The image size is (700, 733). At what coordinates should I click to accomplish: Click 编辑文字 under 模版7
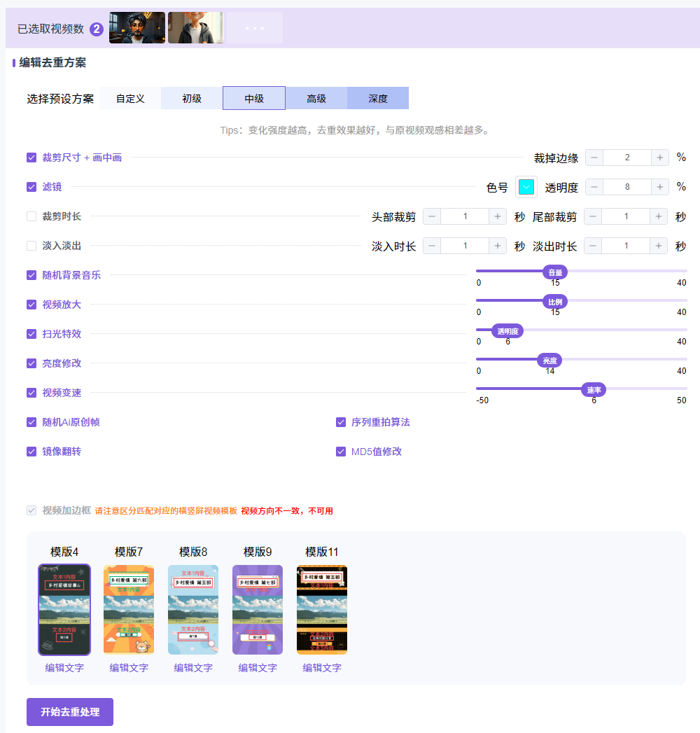[x=129, y=668]
